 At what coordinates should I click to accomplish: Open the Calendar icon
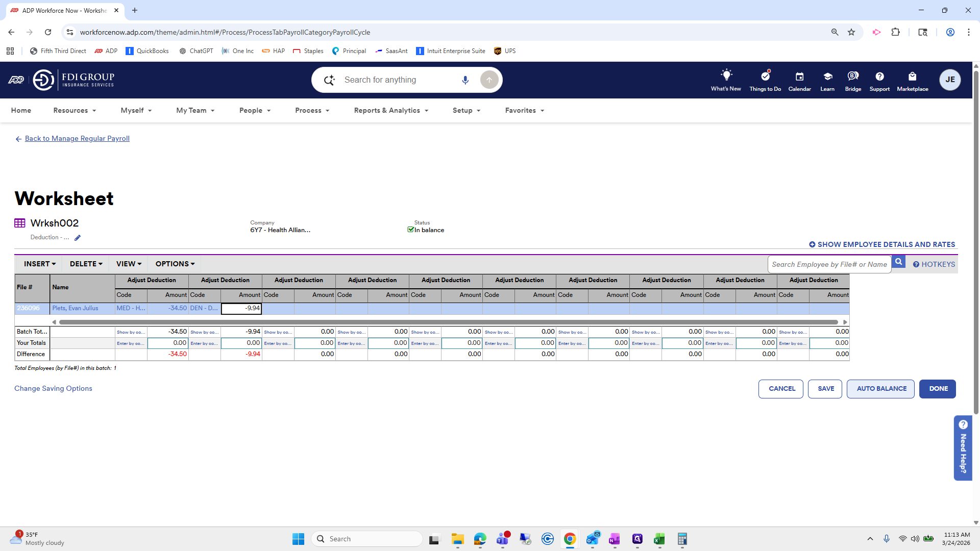(x=799, y=77)
